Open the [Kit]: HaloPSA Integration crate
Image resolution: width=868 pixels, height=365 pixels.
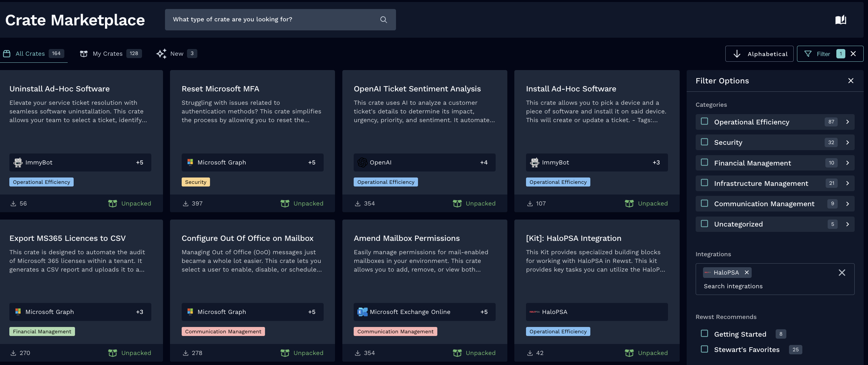(573, 238)
